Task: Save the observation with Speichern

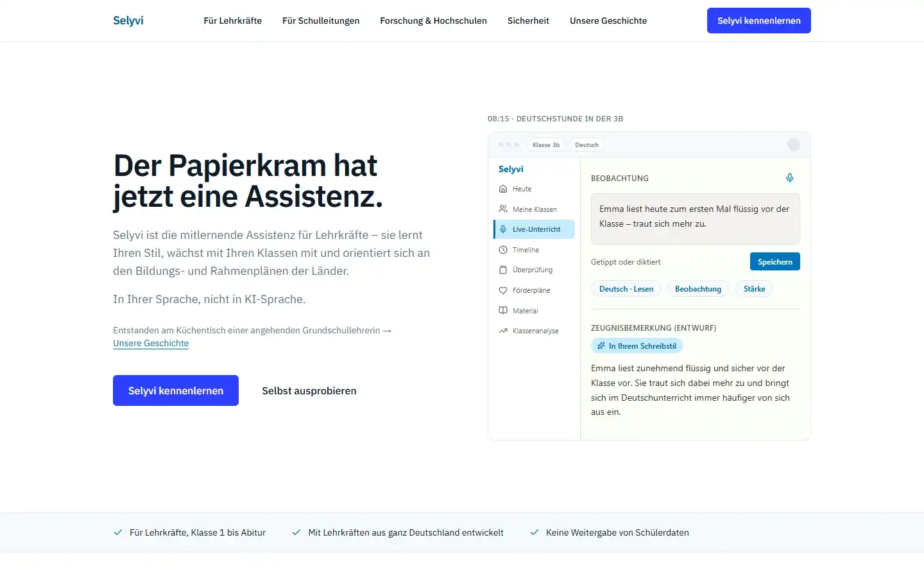Action: coord(775,261)
